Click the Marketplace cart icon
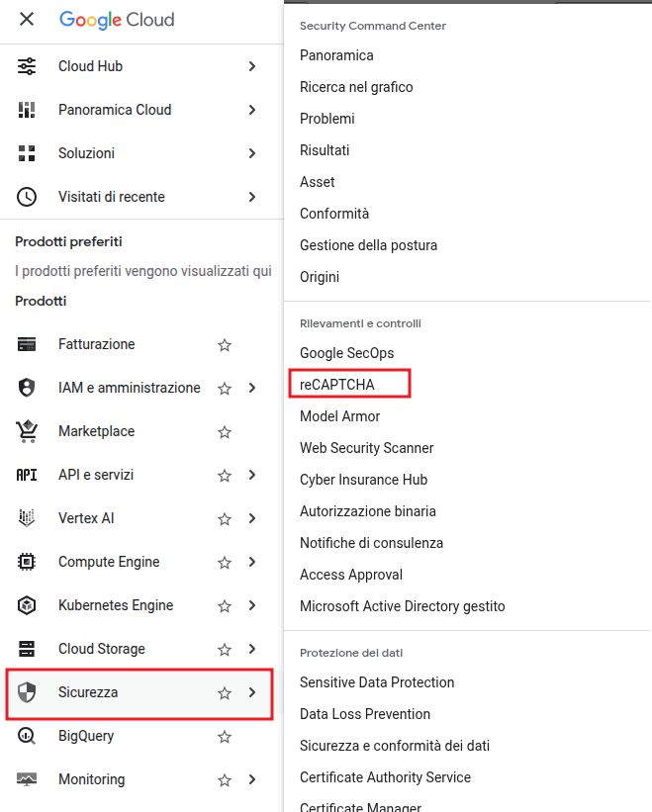This screenshot has width=652, height=812. [27, 431]
